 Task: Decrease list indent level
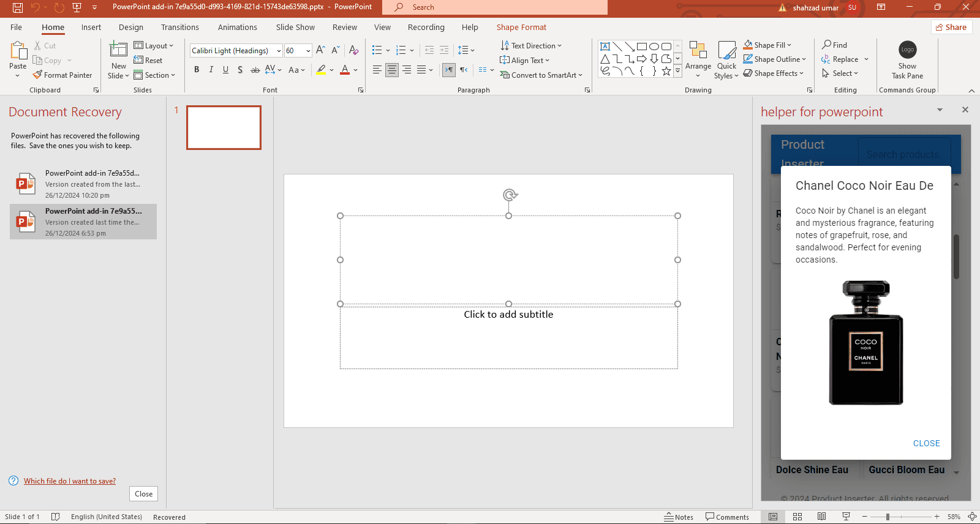pyautogui.click(x=429, y=50)
